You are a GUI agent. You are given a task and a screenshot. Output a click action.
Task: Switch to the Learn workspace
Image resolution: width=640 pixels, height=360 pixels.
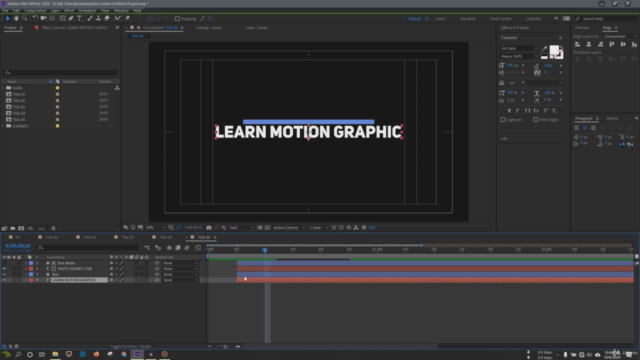click(x=440, y=19)
